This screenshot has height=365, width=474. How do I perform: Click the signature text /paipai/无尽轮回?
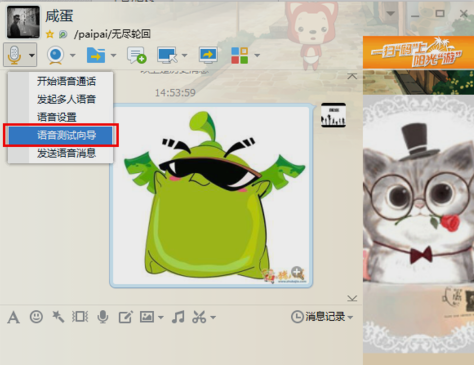pos(112,34)
